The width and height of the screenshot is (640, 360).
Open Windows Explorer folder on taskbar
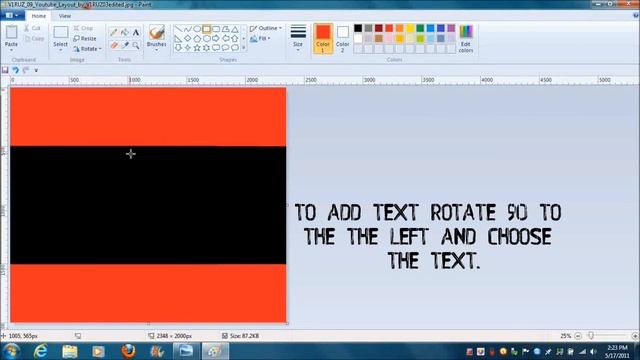tap(69, 351)
